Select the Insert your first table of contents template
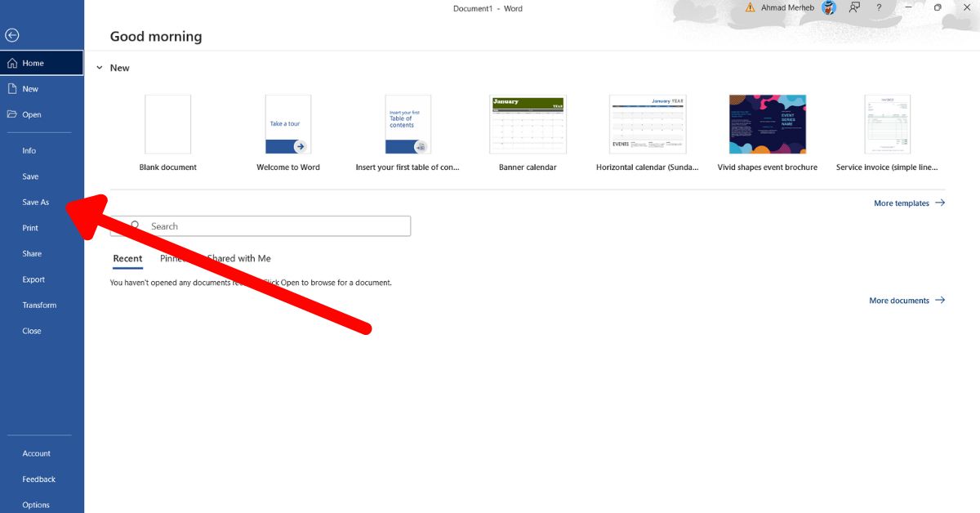This screenshot has width=980, height=513. click(x=408, y=133)
